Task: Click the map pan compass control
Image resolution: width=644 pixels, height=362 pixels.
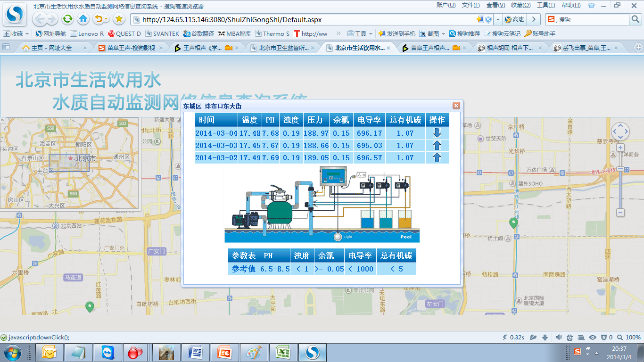Action: pos(620,132)
